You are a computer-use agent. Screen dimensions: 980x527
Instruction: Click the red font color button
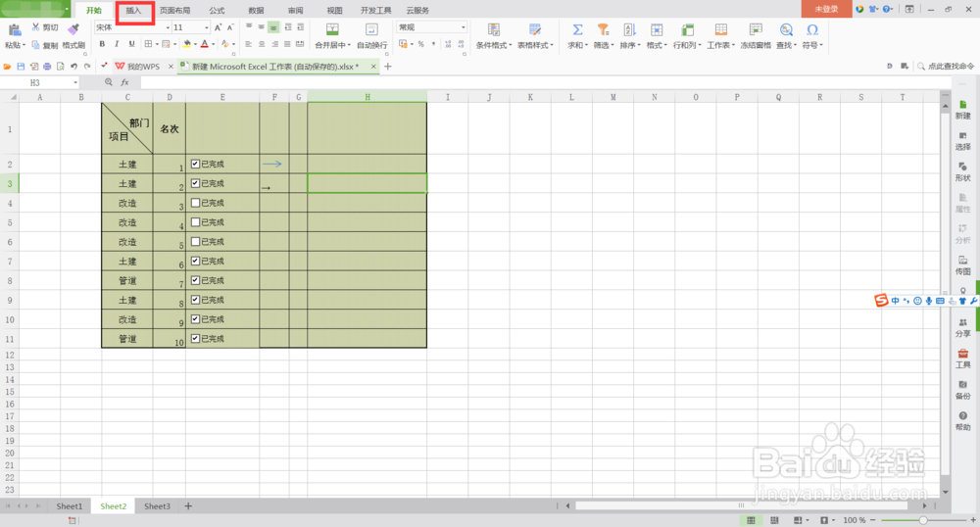[x=205, y=44]
